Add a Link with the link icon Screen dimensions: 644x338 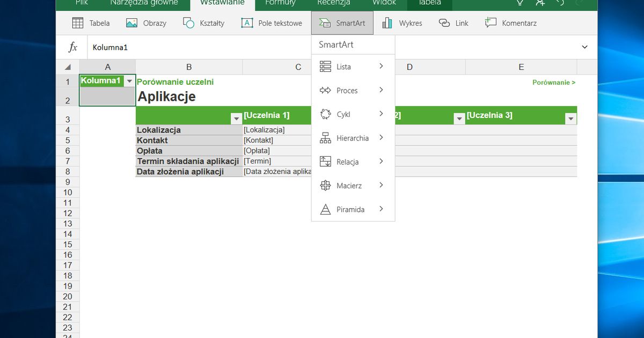(453, 23)
